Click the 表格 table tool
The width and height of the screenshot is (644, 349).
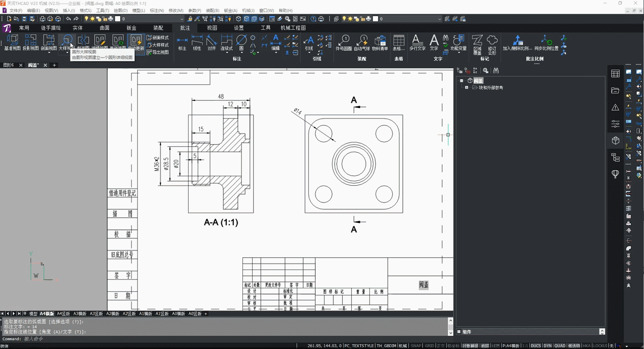pos(399,43)
